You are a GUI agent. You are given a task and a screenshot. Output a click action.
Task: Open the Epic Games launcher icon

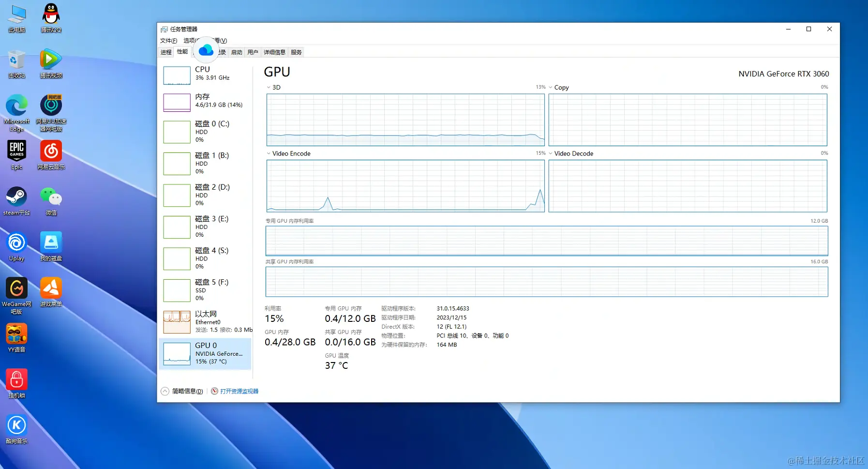coord(17,155)
